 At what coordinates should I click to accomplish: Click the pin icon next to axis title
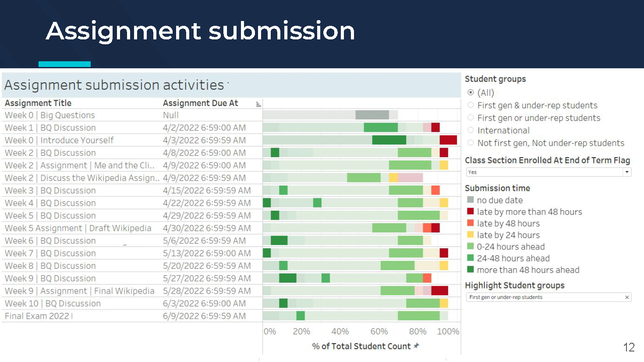pyautogui.click(x=416, y=346)
